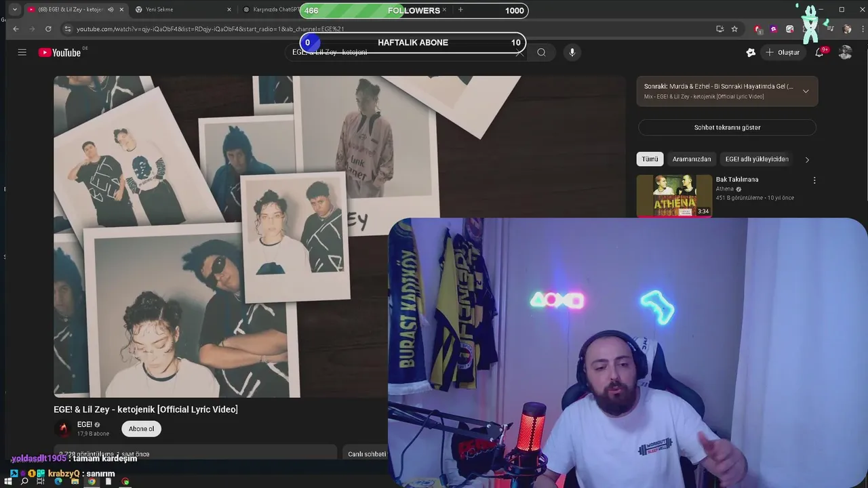Image resolution: width=868 pixels, height=488 pixels.
Task: Launch Microsoft Edge from taskbar
Action: click(58, 482)
